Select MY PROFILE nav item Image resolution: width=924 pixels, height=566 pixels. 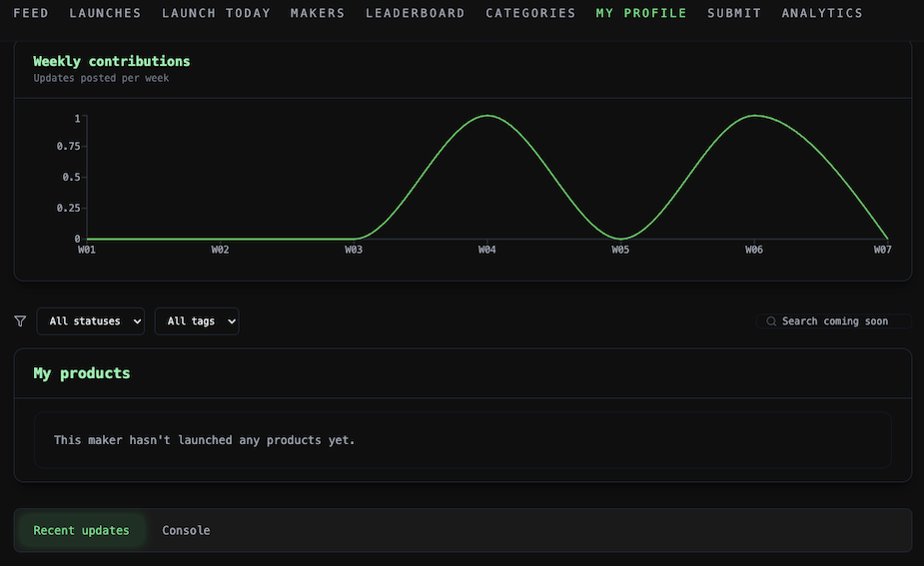641,13
